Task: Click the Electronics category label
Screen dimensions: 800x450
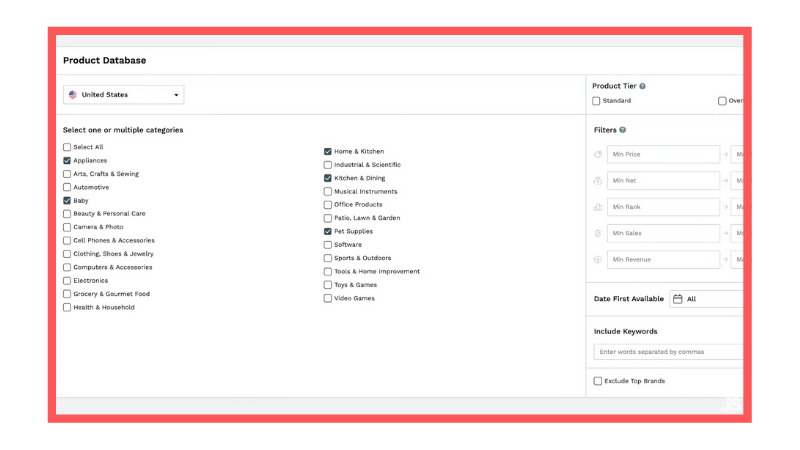Action: [90, 281]
